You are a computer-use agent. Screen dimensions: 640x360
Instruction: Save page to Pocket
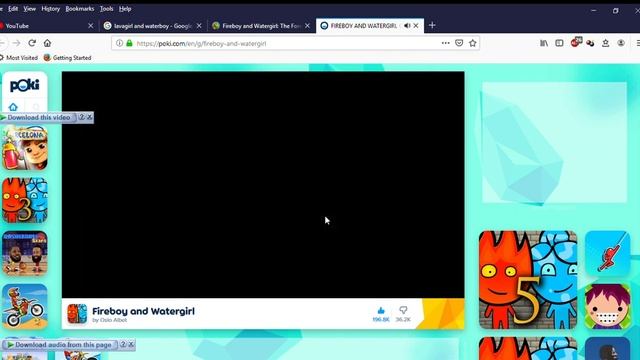tap(459, 43)
